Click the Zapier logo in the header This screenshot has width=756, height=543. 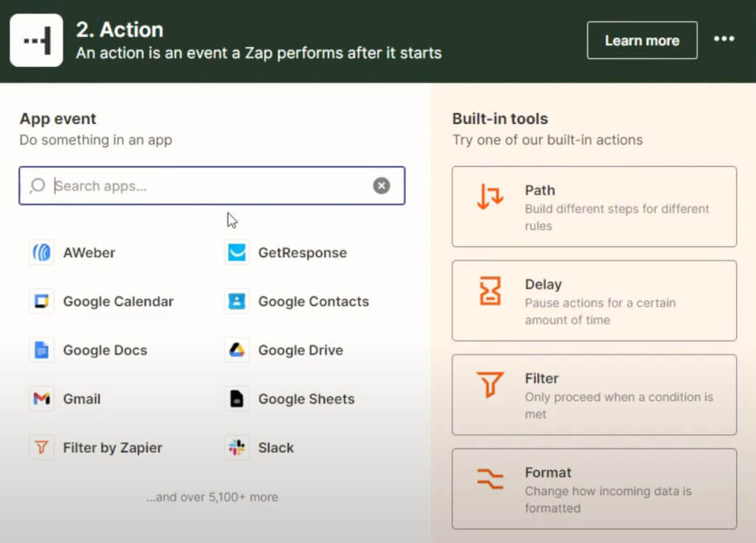pyautogui.click(x=36, y=40)
